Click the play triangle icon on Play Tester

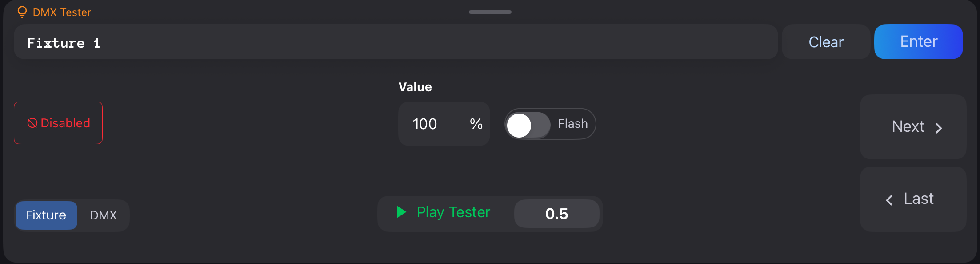point(401,212)
